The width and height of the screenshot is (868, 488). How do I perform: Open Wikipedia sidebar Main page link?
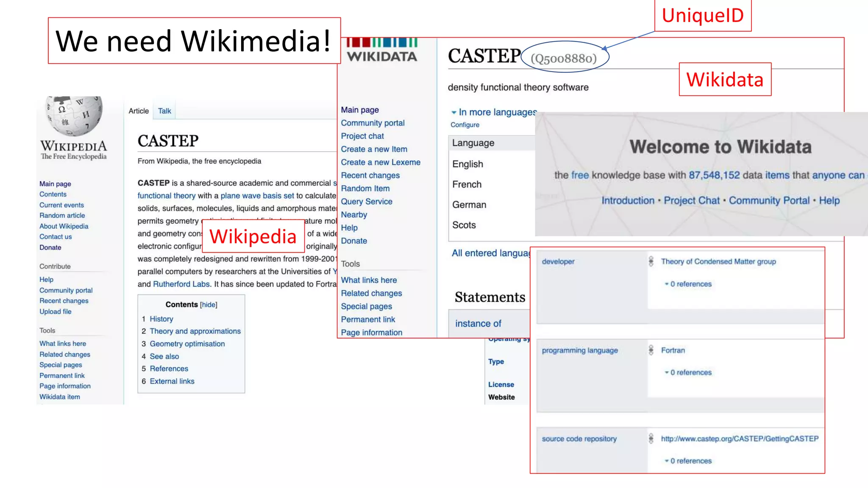coord(55,184)
